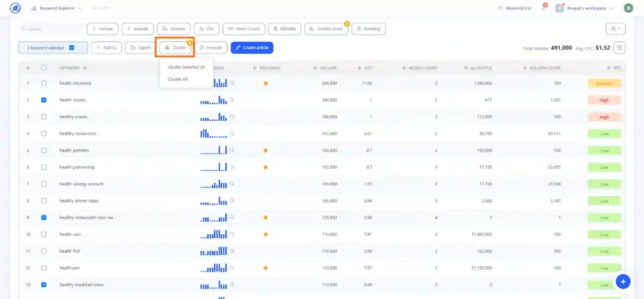Focus the Search input field
The height and width of the screenshot is (299, 644).
51,29
